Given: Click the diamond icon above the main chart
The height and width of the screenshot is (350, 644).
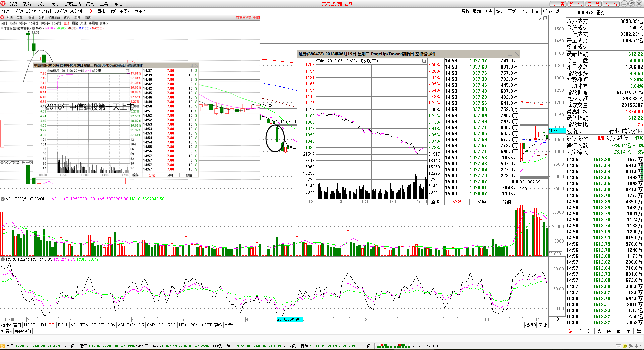Looking at the screenshot, I should tap(539, 18).
